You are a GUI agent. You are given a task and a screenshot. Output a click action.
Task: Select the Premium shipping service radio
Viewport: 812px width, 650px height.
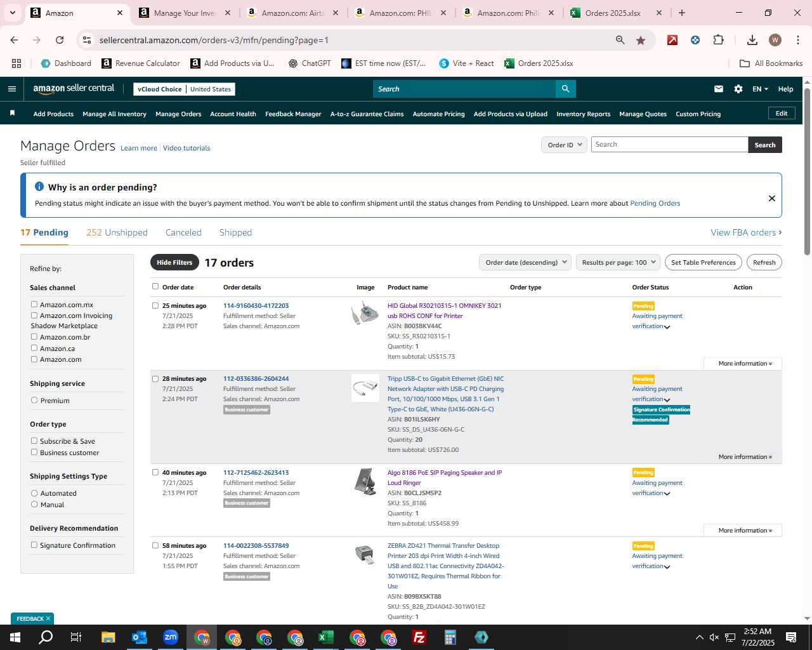point(34,400)
